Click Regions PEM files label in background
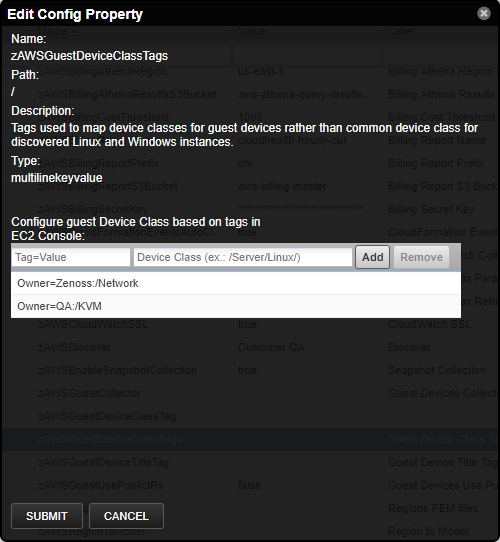 433,508
